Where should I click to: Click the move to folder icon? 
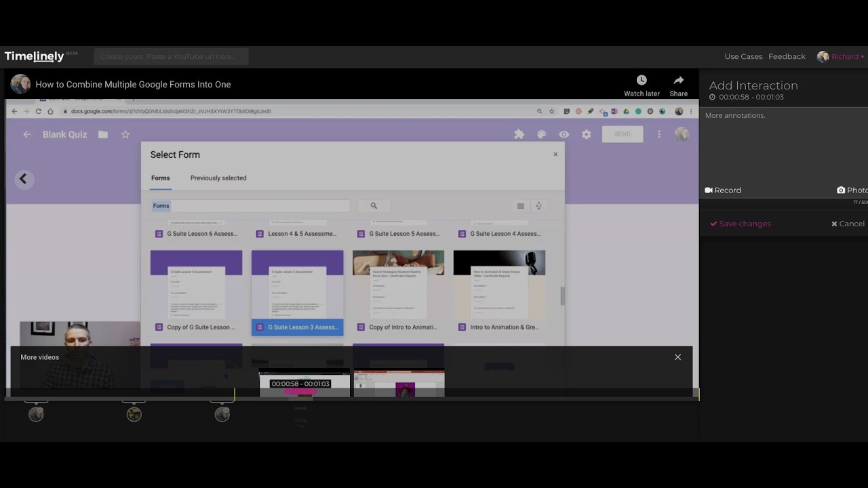[103, 134]
